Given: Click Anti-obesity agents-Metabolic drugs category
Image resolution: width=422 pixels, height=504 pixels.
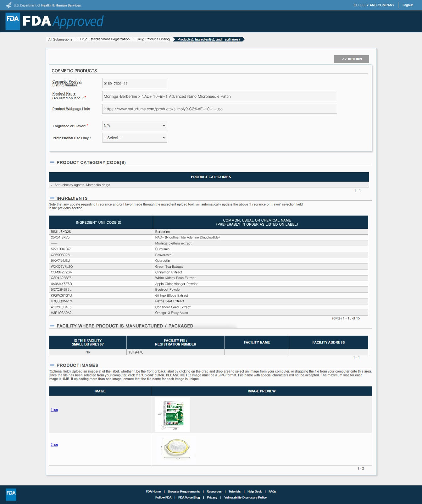Looking at the screenshot, I should point(82,185).
